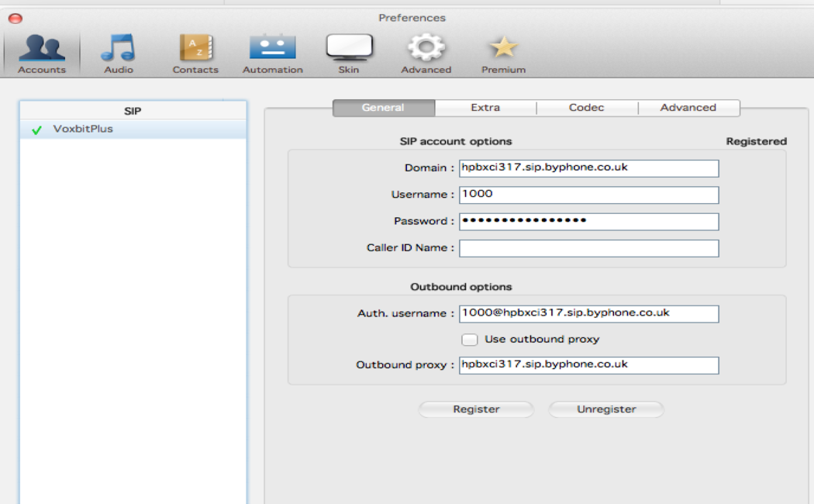The width and height of the screenshot is (814, 504).
Task: Close the Preferences window with red button
Action: pyautogui.click(x=15, y=18)
